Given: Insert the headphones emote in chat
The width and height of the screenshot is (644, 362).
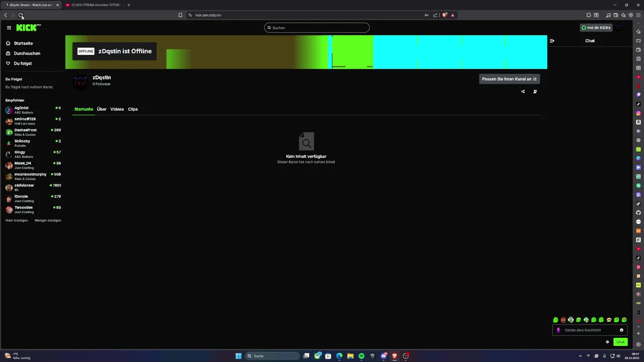Looking at the screenshot, I should 571,320.
